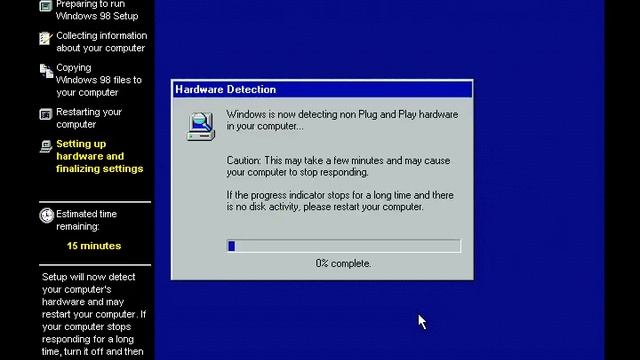Click the 'If the progress indicator stops' paragraph

[340, 201]
